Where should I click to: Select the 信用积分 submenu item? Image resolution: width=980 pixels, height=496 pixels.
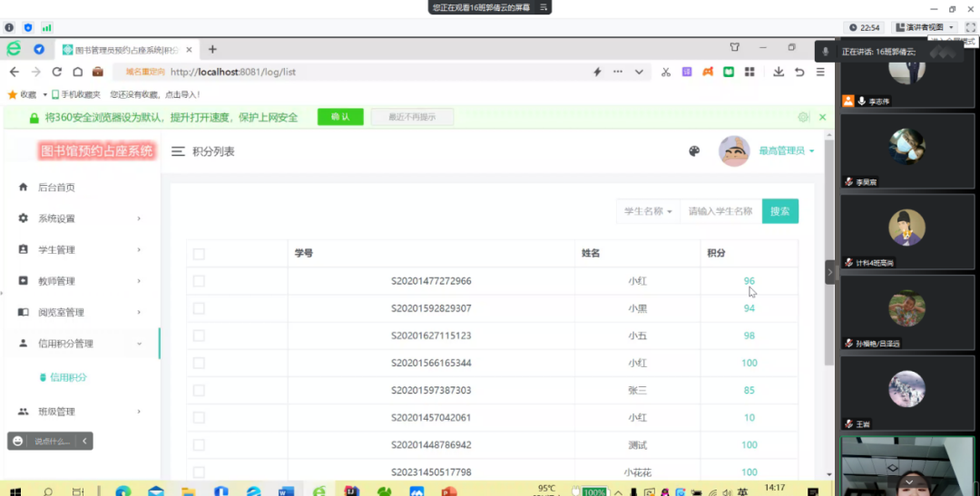coord(68,377)
